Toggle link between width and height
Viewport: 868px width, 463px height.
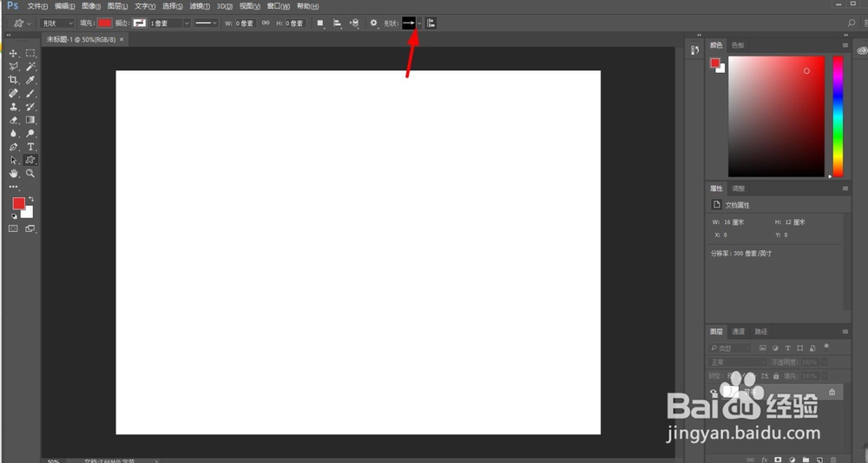(x=266, y=23)
